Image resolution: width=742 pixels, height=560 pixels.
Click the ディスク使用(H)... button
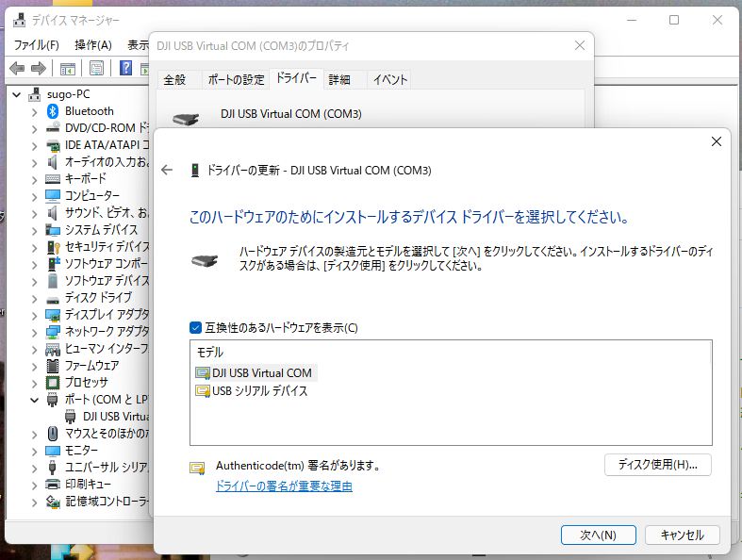click(658, 465)
